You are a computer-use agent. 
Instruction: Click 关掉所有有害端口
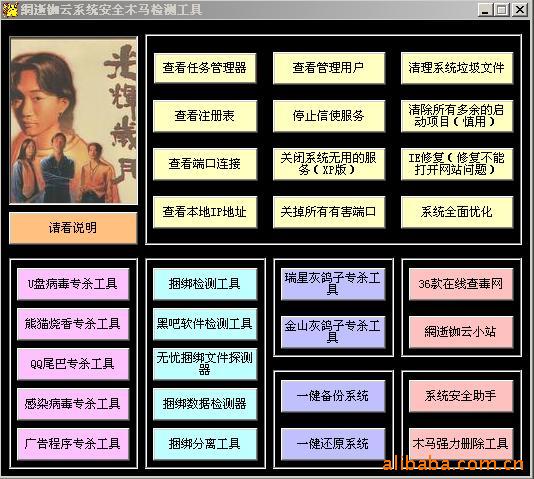click(x=329, y=212)
